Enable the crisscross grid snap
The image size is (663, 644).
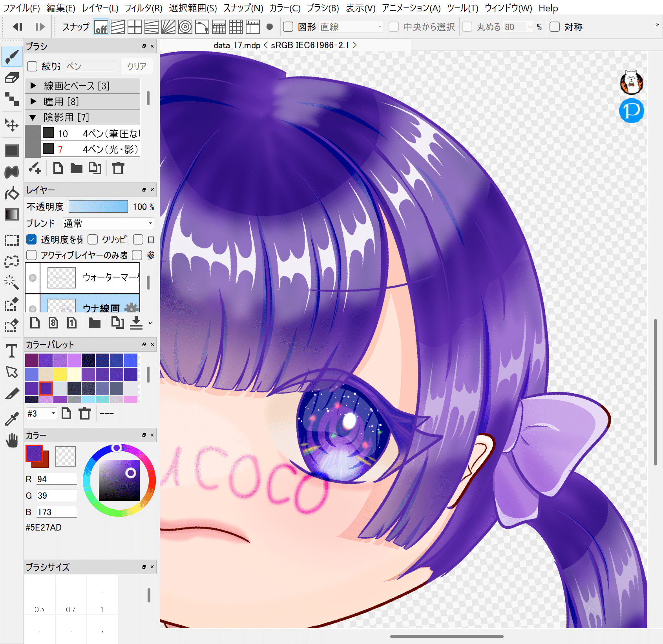[135, 27]
